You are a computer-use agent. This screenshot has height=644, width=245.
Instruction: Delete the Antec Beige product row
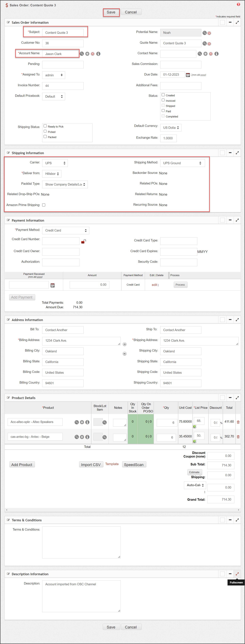[238, 437]
